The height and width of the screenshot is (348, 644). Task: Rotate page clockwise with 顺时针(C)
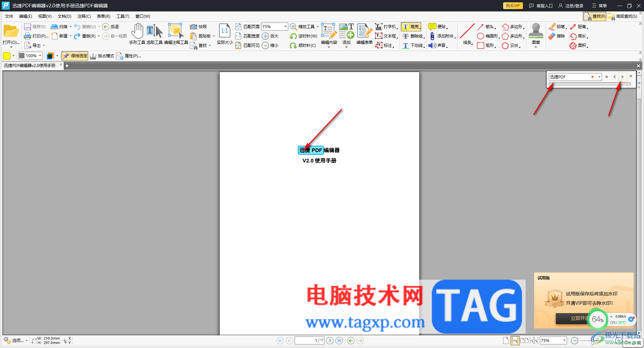[303, 46]
